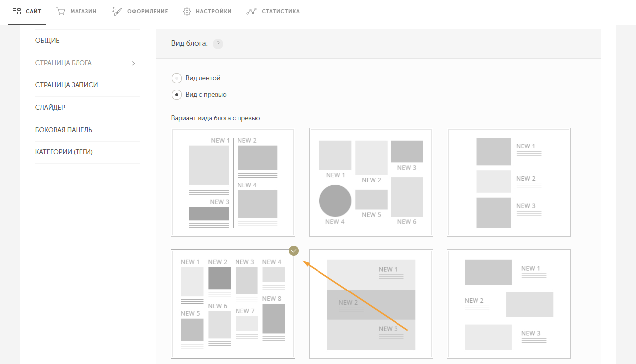Click the grid icon beside САЙТ

17,11
